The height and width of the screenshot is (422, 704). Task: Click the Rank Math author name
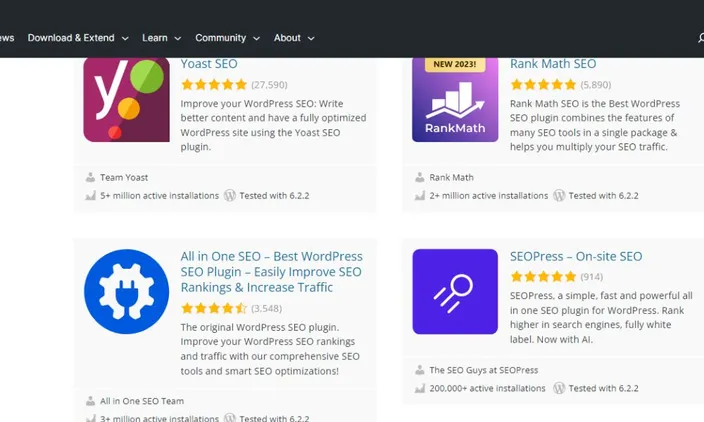[451, 177]
